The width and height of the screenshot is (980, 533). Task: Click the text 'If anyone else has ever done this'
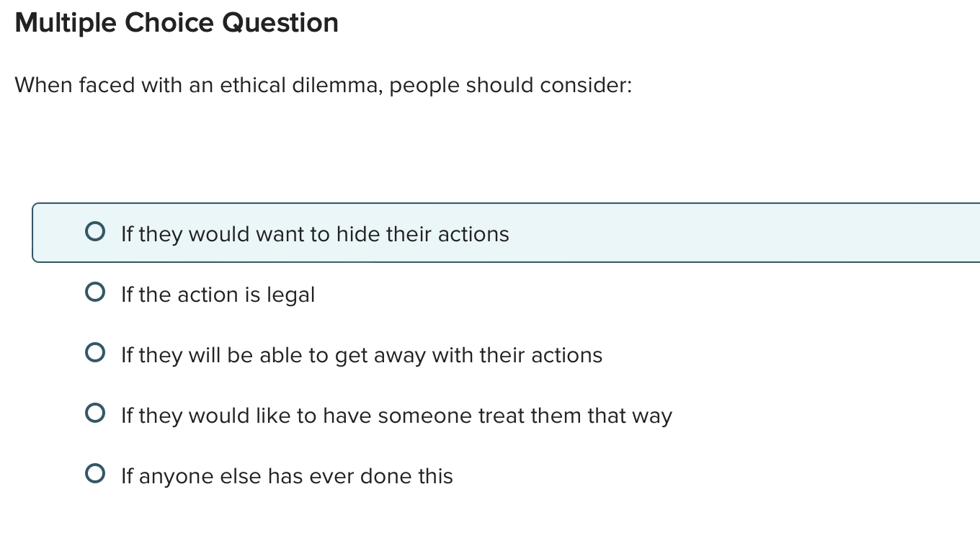point(287,476)
